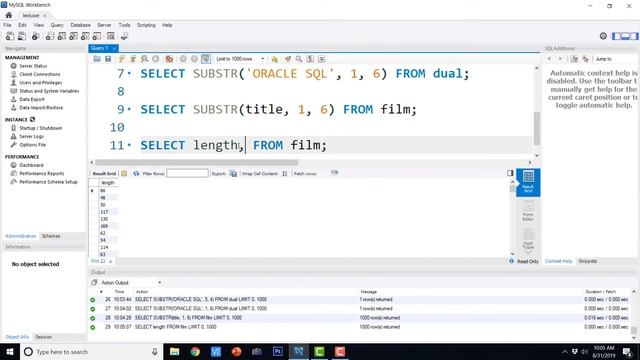Switch to the Schemas tab
640x360 pixels.
point(51,236)
